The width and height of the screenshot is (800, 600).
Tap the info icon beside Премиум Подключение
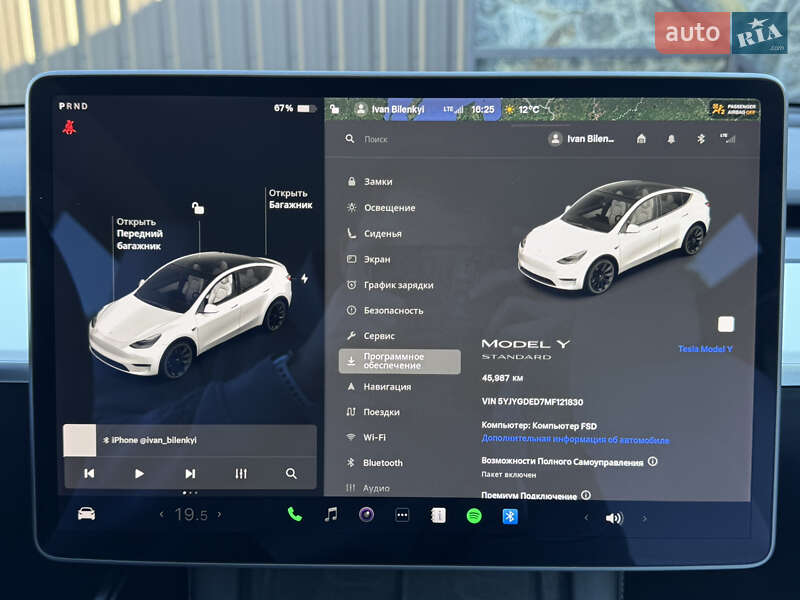[x=586, y=495]
